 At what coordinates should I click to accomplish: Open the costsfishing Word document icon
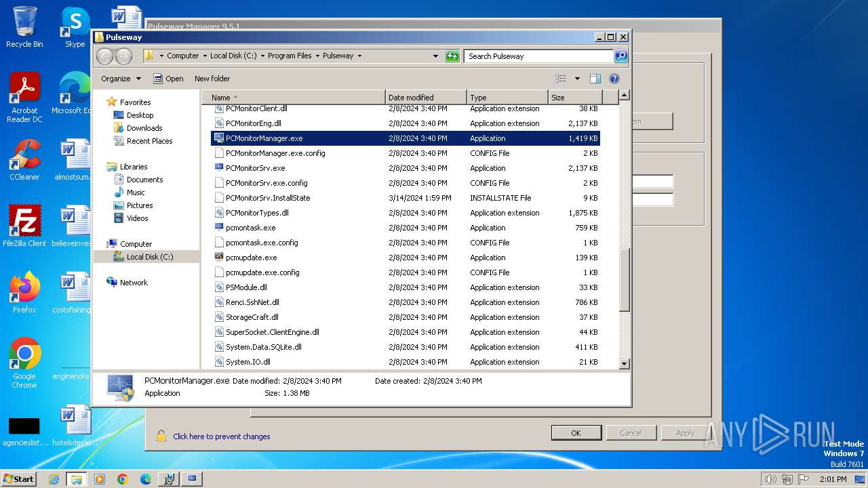coord(73,293)
